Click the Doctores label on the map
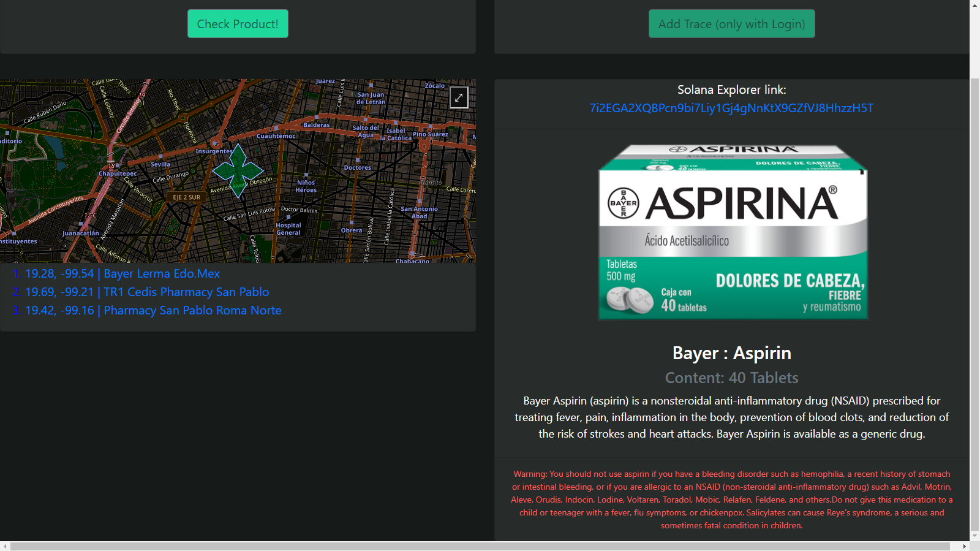The image size is (980, 551). pyautogui.click(x=358, y=167)
